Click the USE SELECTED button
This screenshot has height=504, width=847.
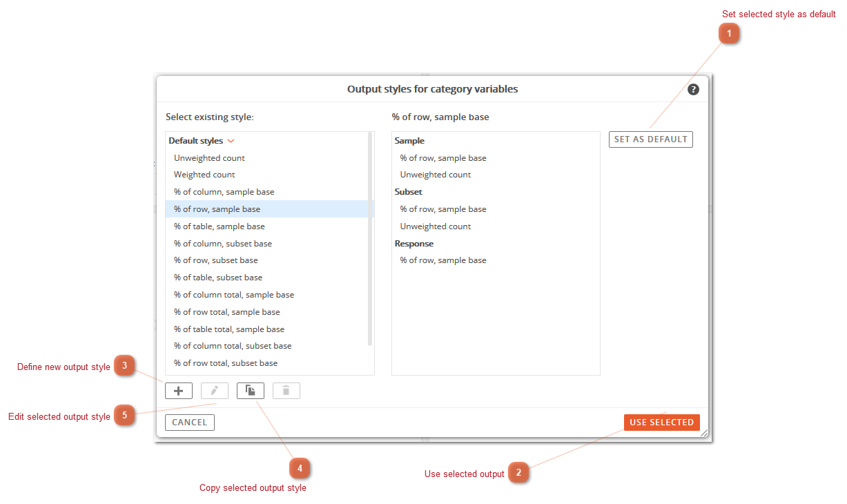[662, 423]
